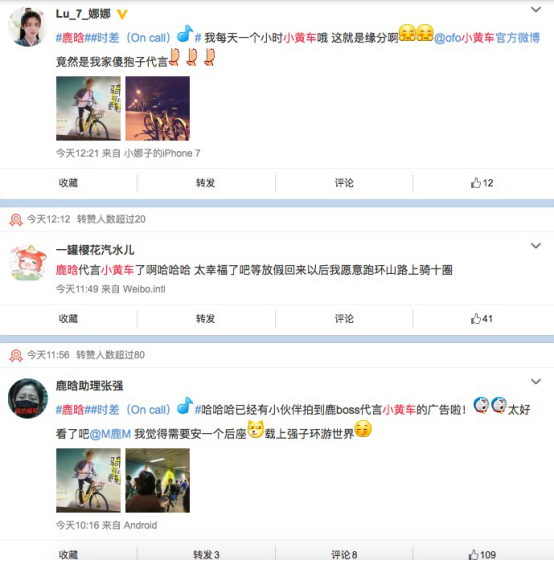Expand the options chevron on 一罐樱花汽水儿's post
The image size is (554, 561).
click(535, 246)
